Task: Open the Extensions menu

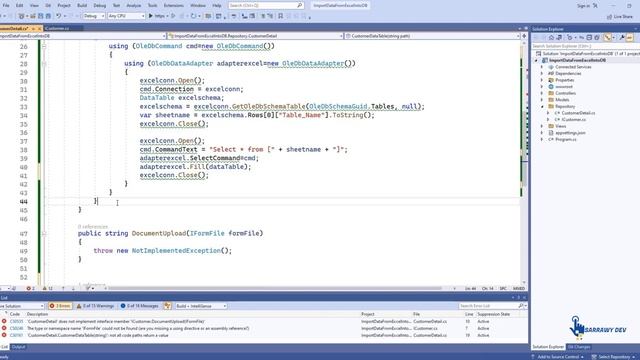Action: [x=173, y=5]
